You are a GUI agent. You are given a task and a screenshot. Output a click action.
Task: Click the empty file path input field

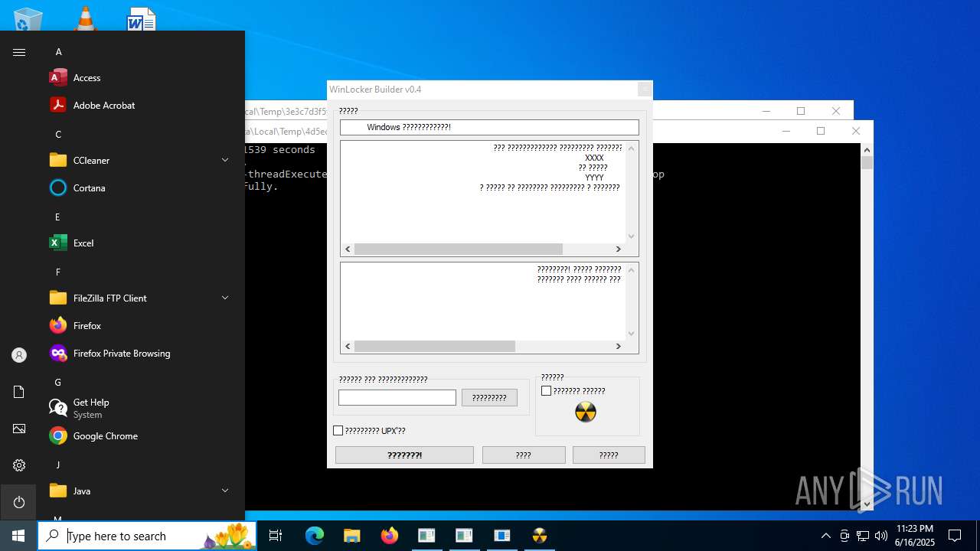coord(397,398)
